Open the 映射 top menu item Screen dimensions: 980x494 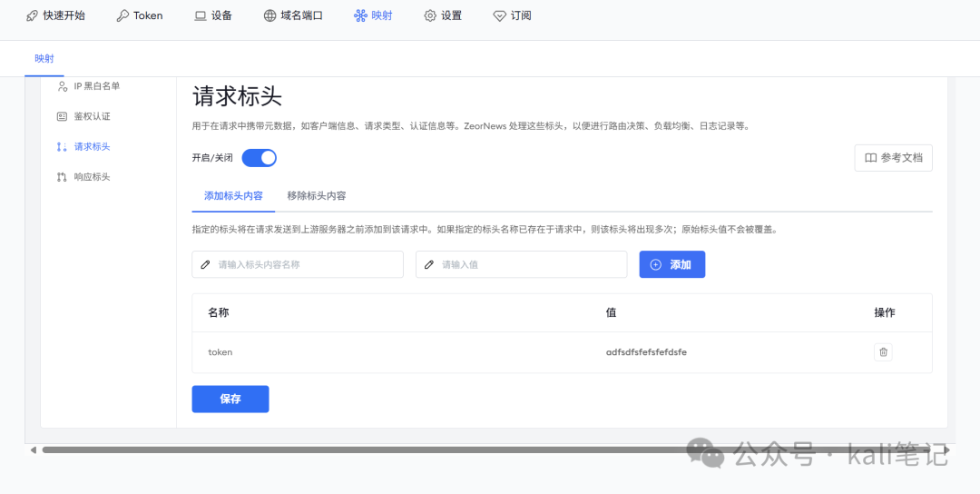click(373, 15)
